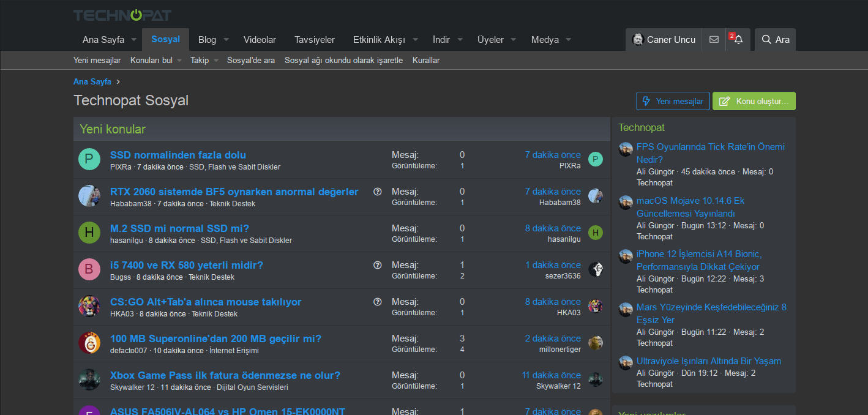
Task: Click '11 dakika önce' last-post time
Action: (x=552, y=375)
